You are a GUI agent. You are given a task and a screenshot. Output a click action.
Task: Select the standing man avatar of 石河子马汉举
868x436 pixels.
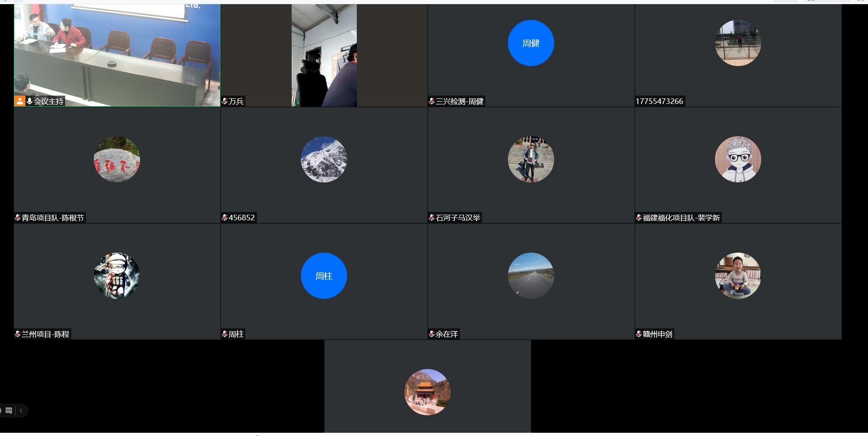531,159
